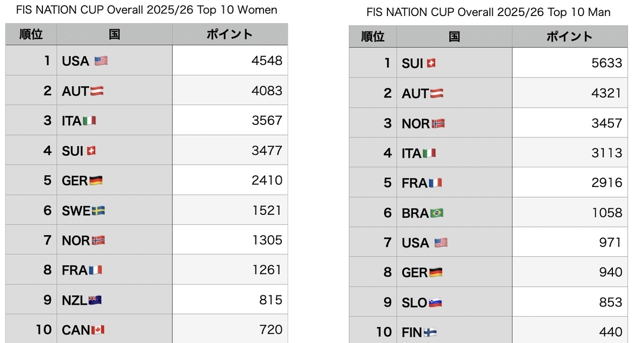Select the NOR cell in Man table
The image size is (644, 343).
(x=455, y=123)
